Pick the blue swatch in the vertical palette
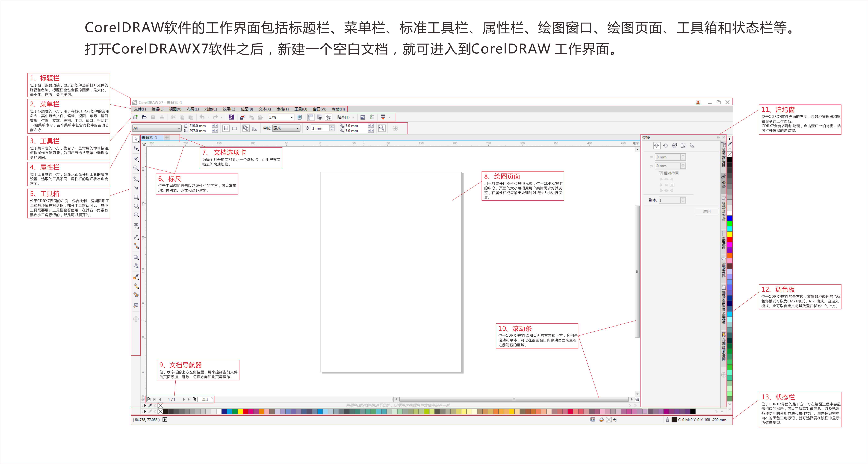Viewport: 868px width, 464px height. tap(730, 218)
